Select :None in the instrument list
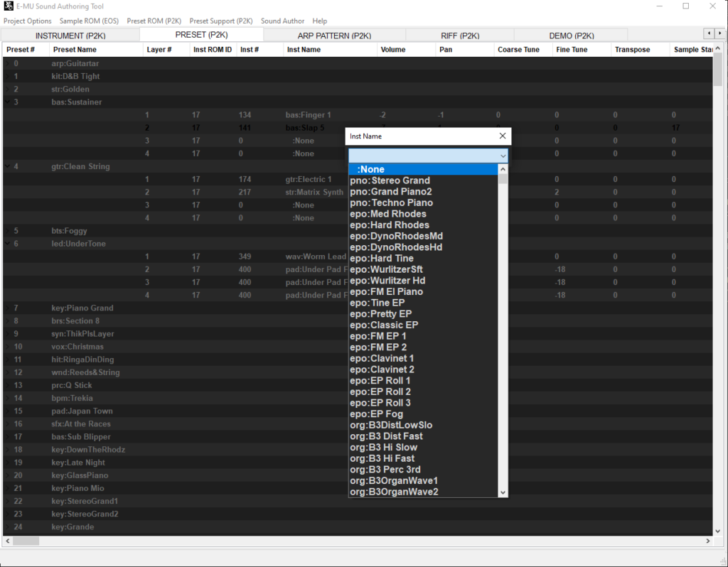Viewport: 728px width, 567px height. [x=424, y=169]
